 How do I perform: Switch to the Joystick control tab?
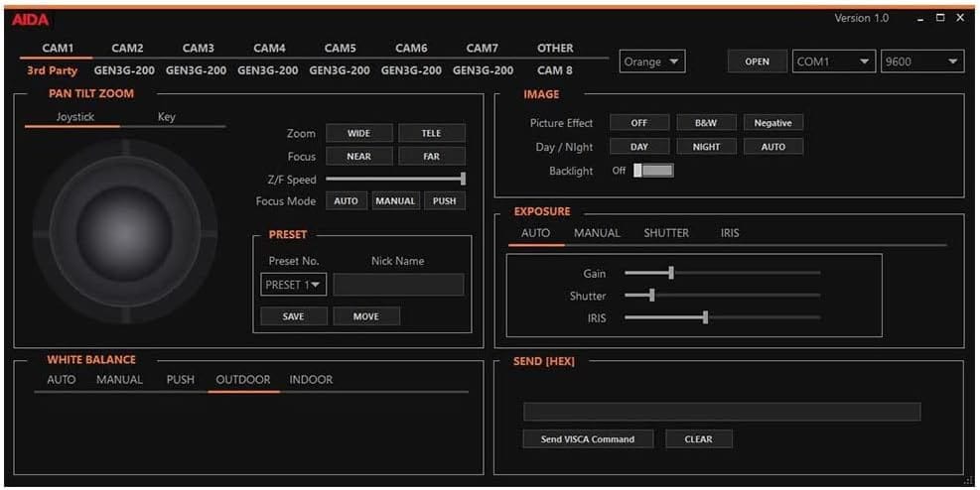click(x=75, y=117)
